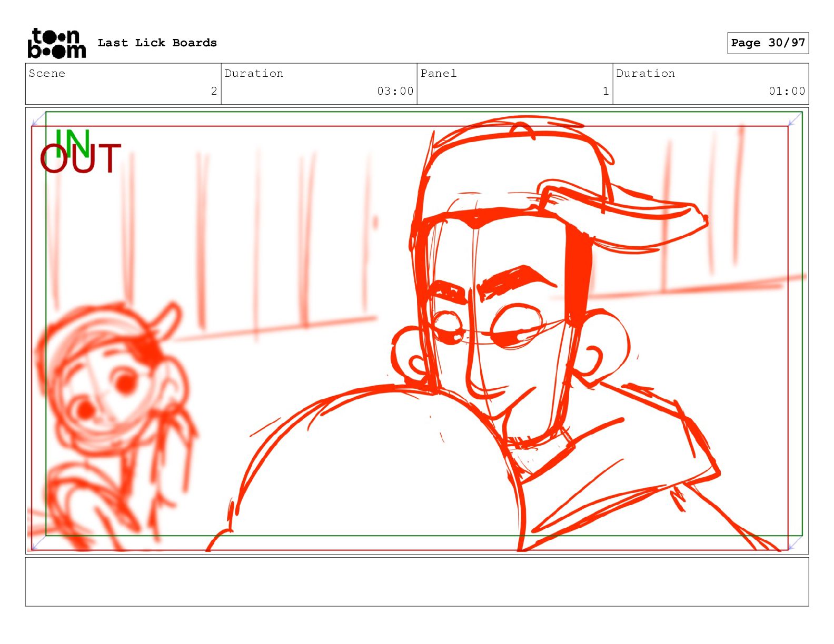Click the red 'OUT' camera label

point(81,159)
